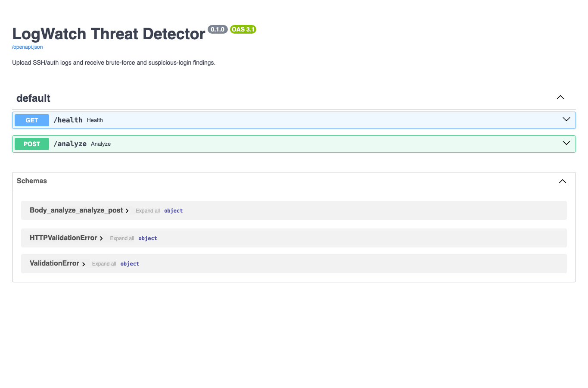Click the LogWatch Threat Detector title
Image resolution: width=588 pixels, height=388 pixels.
(109, 34)
